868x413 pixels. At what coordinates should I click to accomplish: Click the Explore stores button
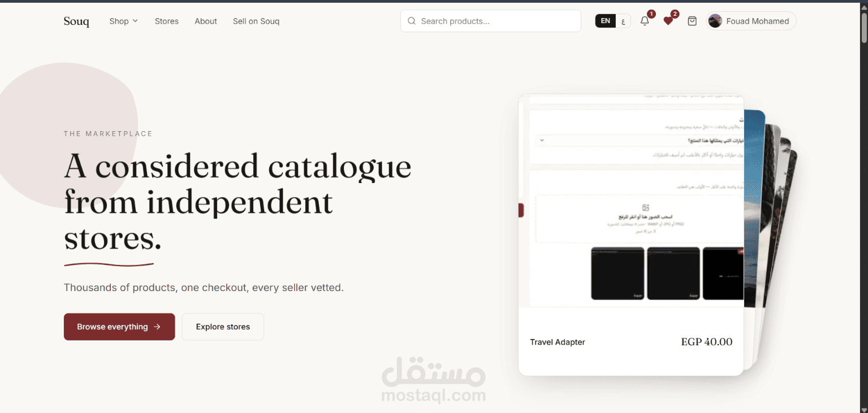pyautogui.click(x=223, y=327)
